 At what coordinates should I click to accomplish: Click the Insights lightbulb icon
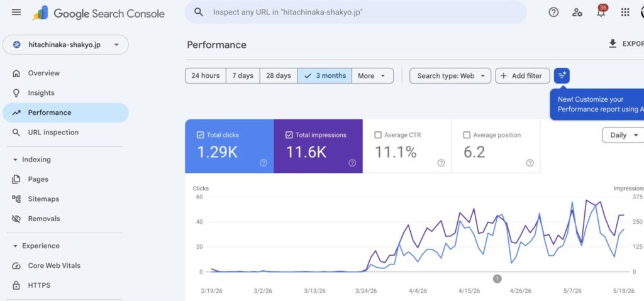point(16,93)
